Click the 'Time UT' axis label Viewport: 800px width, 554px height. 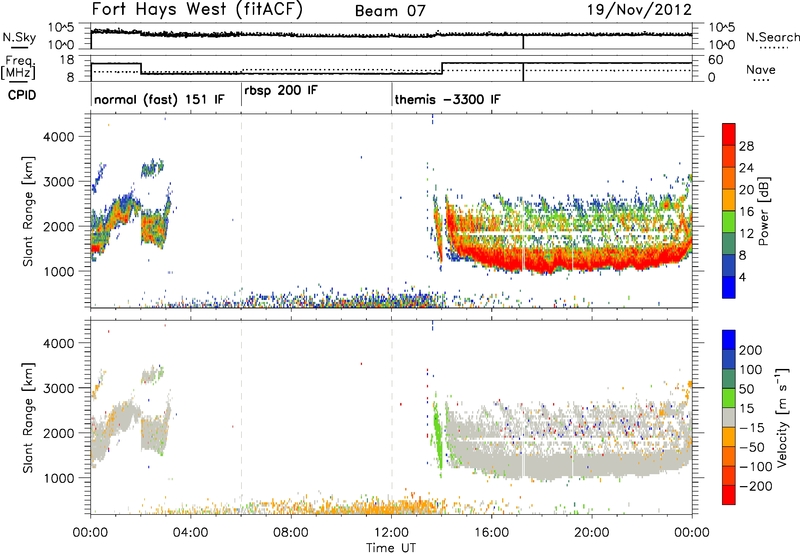coord(391,548)
